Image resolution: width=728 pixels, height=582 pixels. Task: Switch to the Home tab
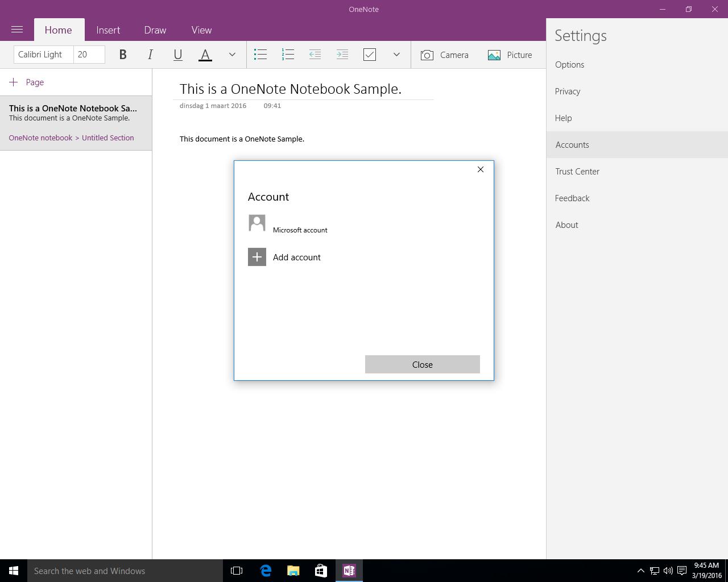point(59,30)
